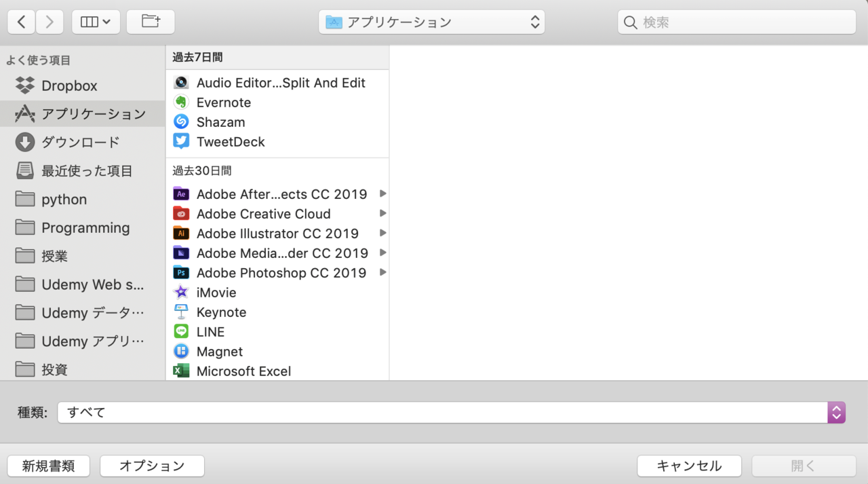Viewport: 868px width, 484px height.
Task: Click the Illustrator Ai icon
Action: [x=181, y=234]
